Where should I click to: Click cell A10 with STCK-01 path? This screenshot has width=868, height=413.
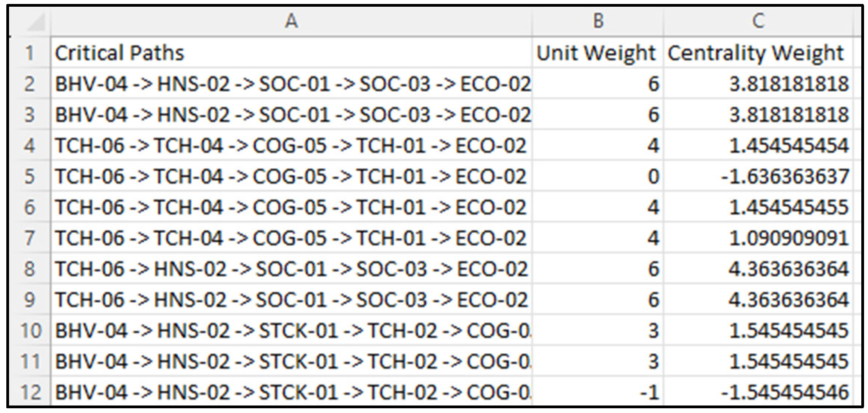coord(291,330)
